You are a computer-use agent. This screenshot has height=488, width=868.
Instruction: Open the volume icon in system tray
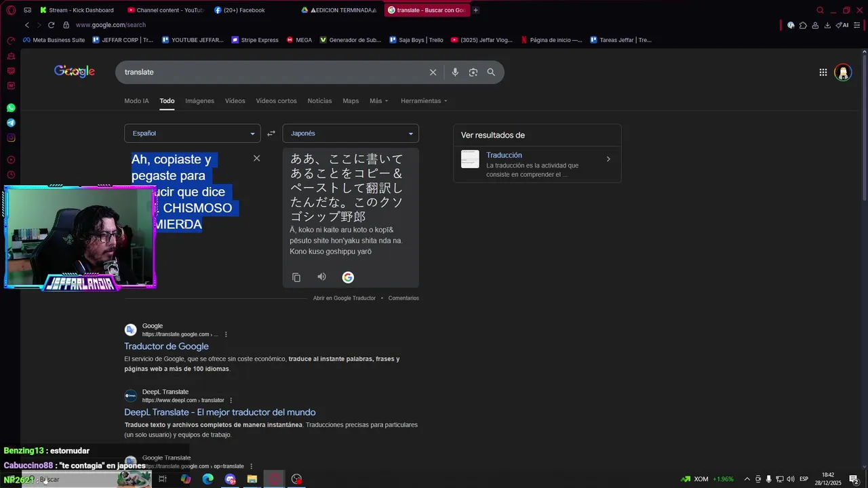click(791, 479)
